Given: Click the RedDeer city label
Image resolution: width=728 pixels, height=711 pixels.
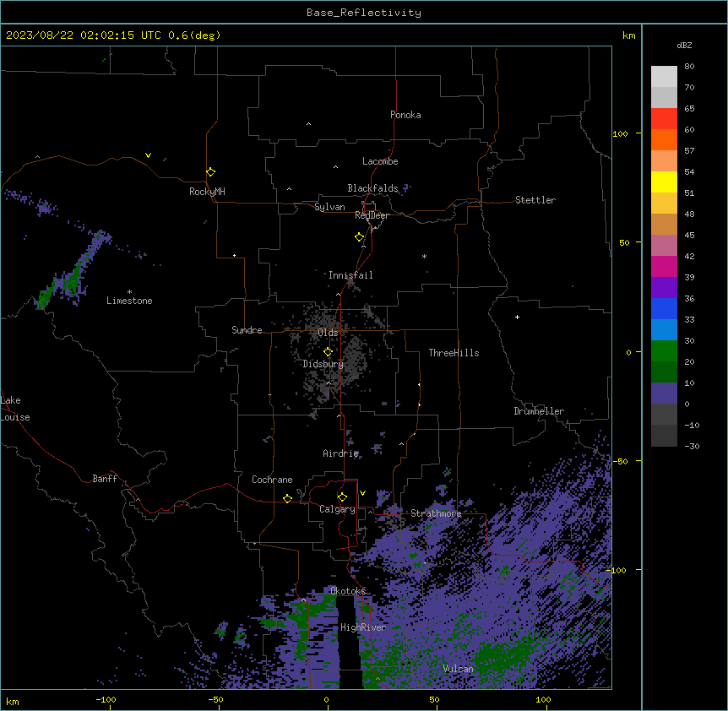Looking at the screenshot, I should [372, 215].
